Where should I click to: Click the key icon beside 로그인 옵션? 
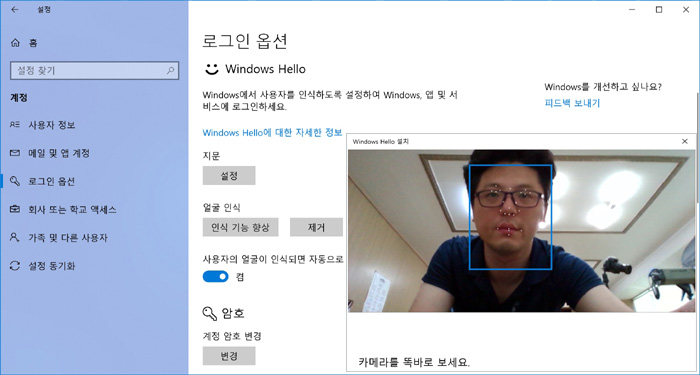[x=15, y=181]
